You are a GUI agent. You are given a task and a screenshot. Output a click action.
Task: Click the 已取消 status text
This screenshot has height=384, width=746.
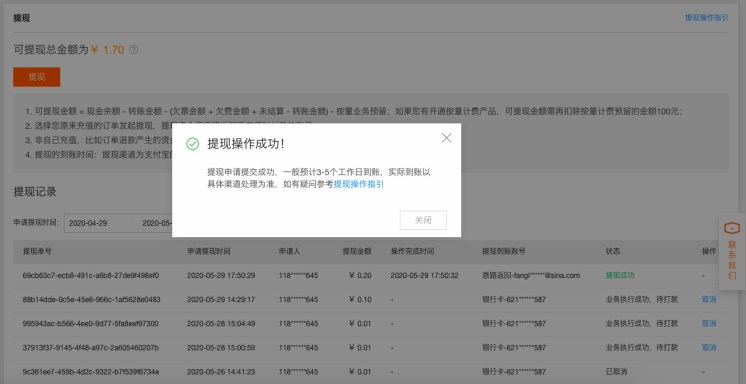pos(616,372)
